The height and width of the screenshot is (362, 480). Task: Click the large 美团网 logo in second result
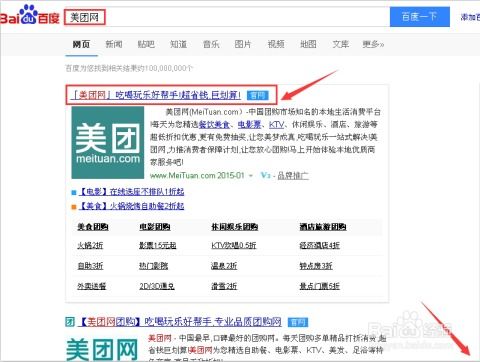click(102, 349)
